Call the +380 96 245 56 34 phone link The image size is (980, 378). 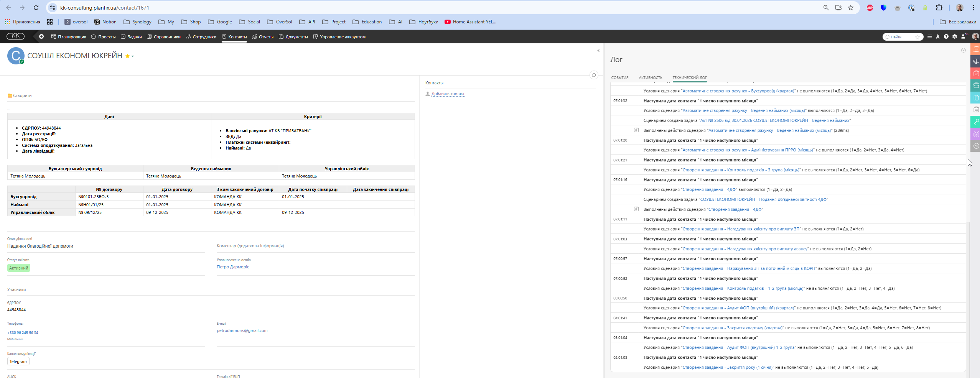tap(23, 333)
